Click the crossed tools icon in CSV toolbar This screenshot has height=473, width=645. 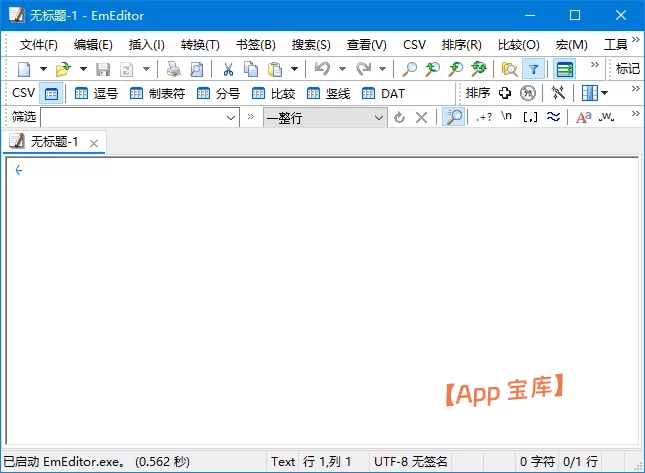tap(558, 93)
